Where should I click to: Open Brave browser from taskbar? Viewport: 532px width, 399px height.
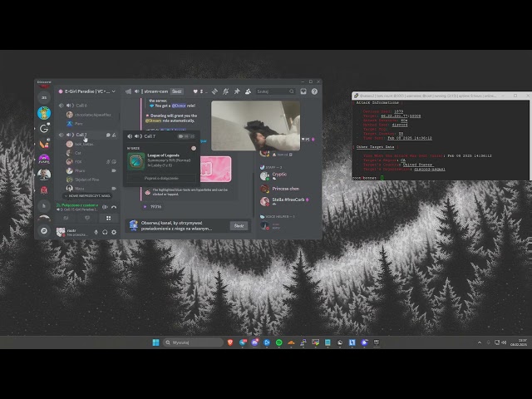[230, 342]
